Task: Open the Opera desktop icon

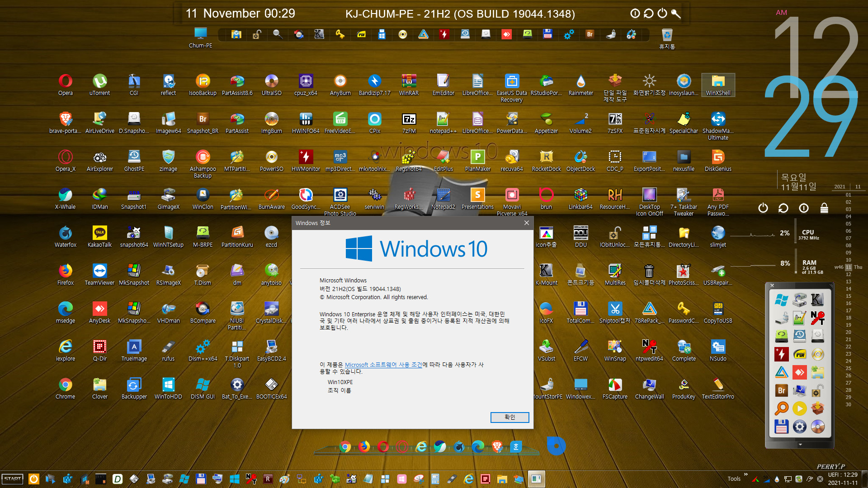Action: (66, 84)
